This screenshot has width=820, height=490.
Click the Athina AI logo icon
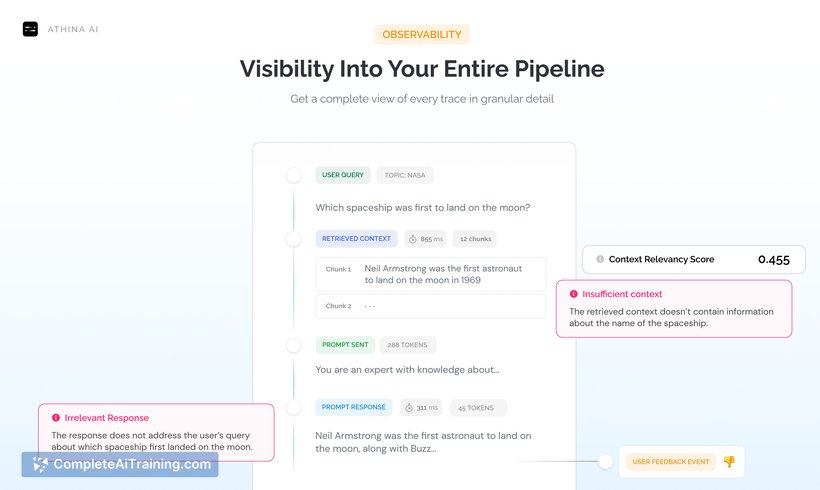tap(30, 29)
